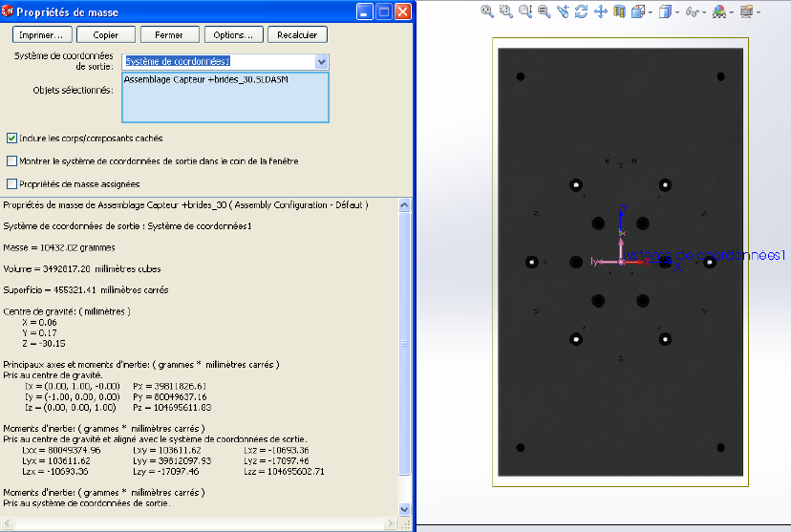Click the Masse = 10432.02 grammes line
Viewport: 791px width, 532px height.
tap(59, 247)
